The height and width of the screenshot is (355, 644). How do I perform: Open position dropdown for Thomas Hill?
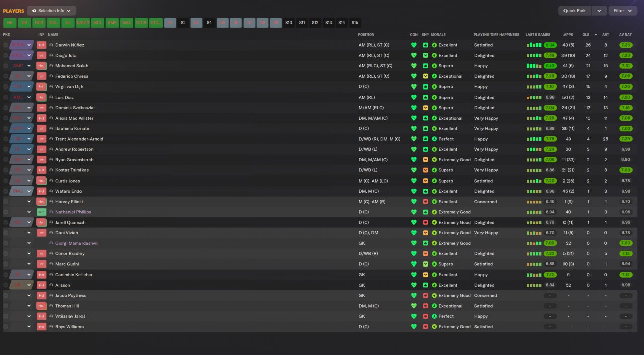pos(29,306)
